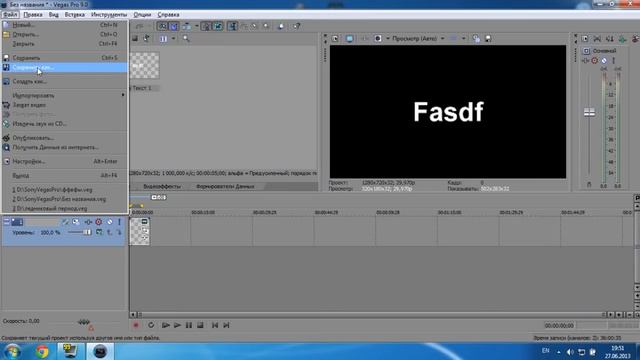Image resolution: width=640 pixels, height=360 pixels.
Task: Open the Инструменты menu
Action: pyautogui.click(x=109, y=14)
